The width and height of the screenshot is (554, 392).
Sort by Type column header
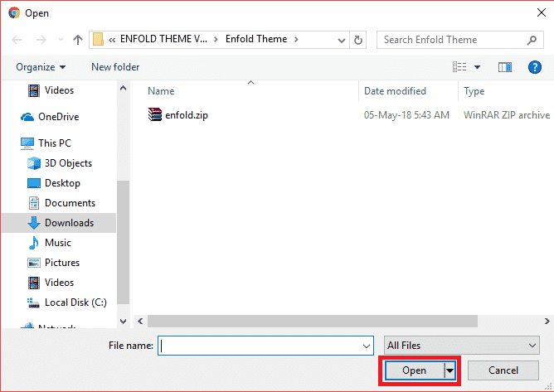pos(474,91)
